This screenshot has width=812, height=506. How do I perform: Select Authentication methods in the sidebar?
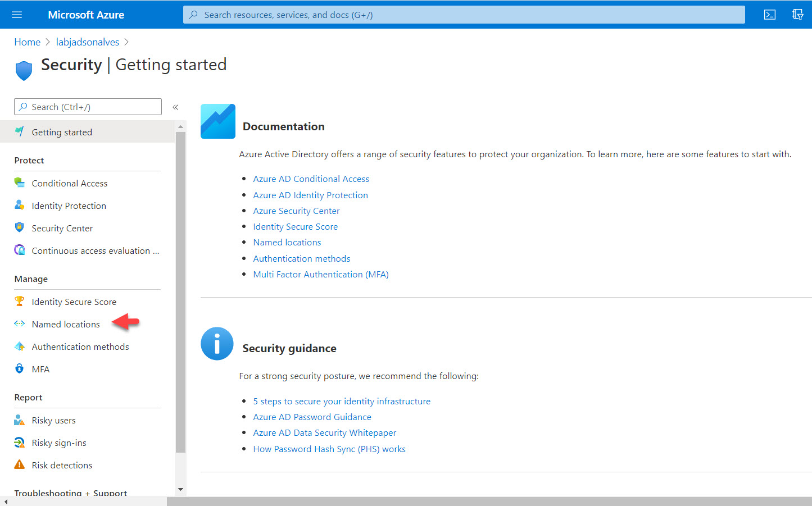pos(80,347)
